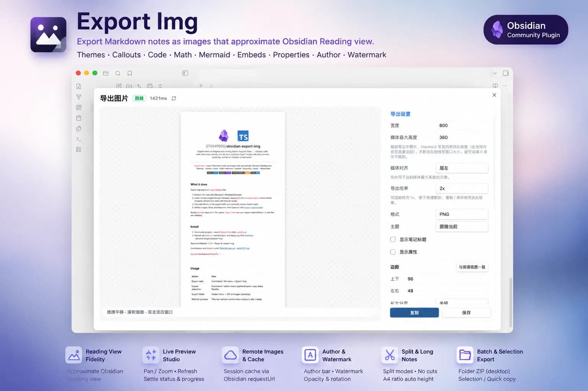This screenshot has height=391, width=588.
Task: Open the file explorer folder icon
Action: 106,73
